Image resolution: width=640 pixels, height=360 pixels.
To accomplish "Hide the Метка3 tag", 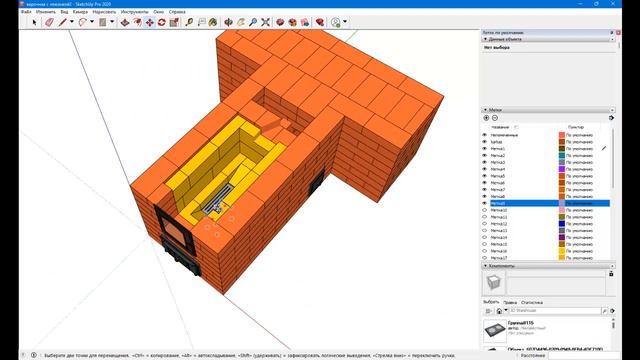I will (x=485, y=162).
